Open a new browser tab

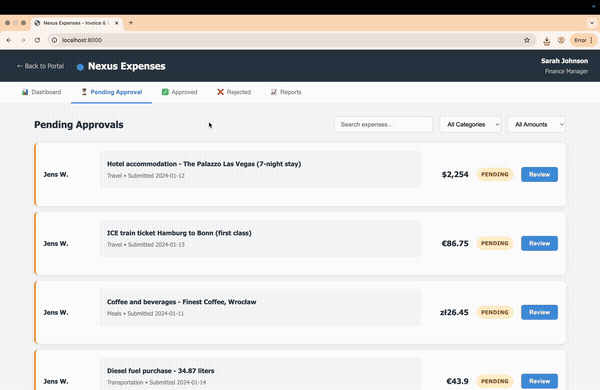tap(131, 23)
